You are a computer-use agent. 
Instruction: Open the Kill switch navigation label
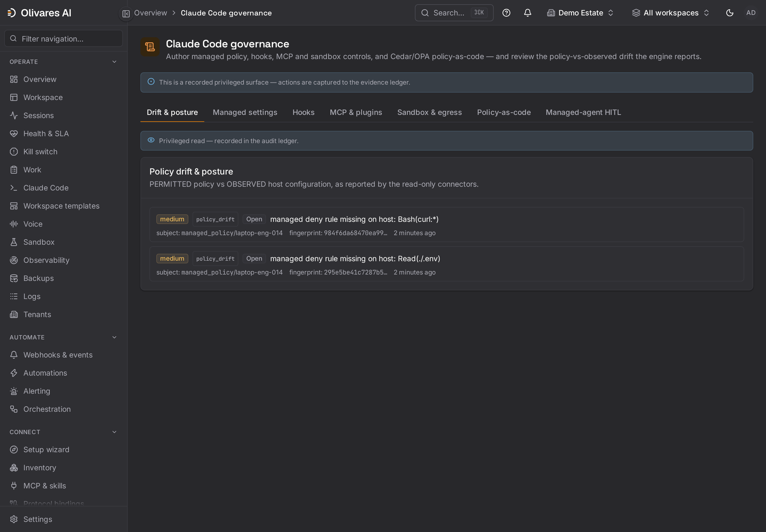point(40,152)
